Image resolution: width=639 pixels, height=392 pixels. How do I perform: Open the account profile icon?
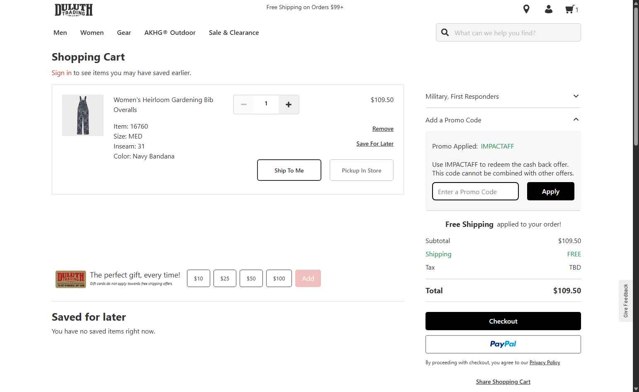point(549,9)
